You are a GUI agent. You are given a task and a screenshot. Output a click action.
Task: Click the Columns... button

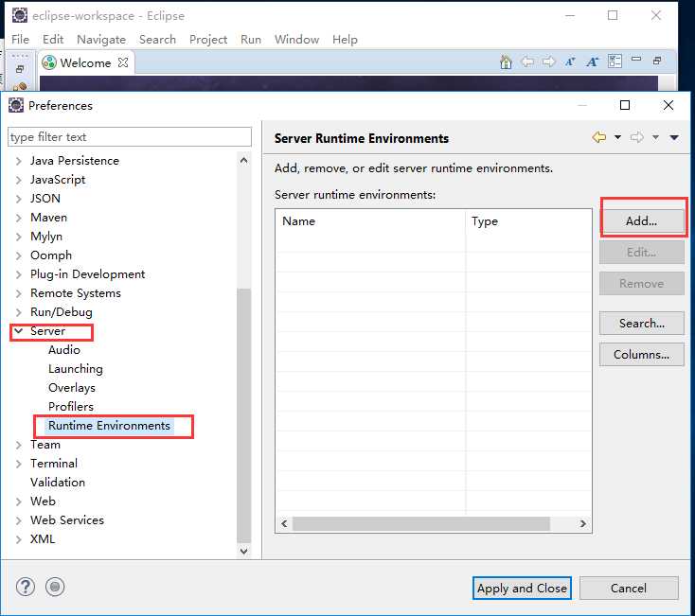tap(641, 355)
